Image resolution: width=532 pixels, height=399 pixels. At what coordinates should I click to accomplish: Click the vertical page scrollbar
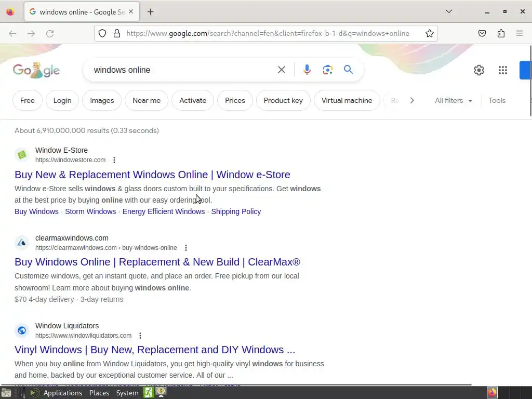click(530, 81)
